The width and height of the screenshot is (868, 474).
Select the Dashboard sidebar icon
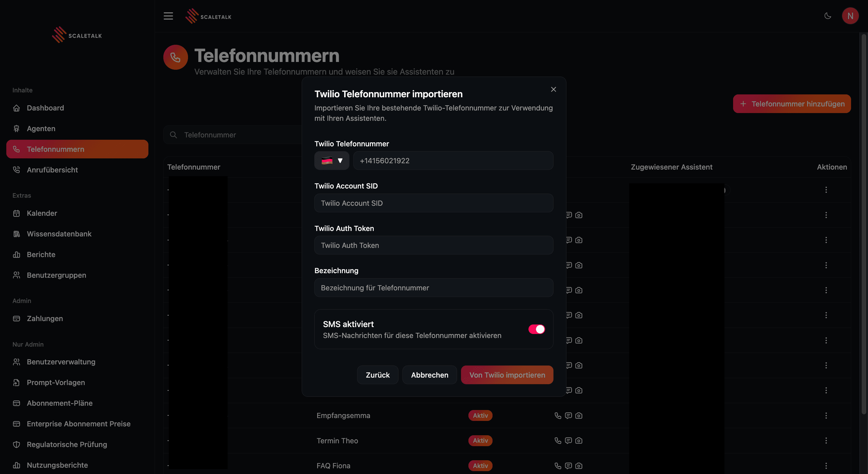[17, 108]
